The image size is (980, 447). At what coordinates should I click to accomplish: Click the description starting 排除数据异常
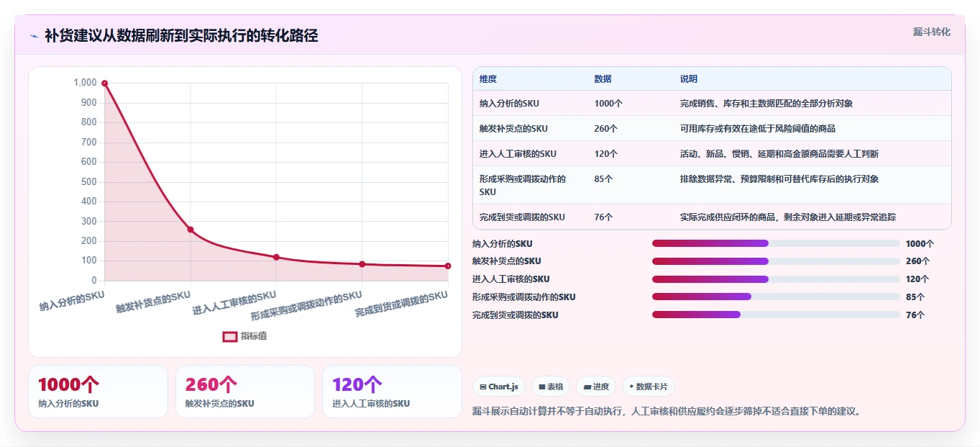point(779,179)
